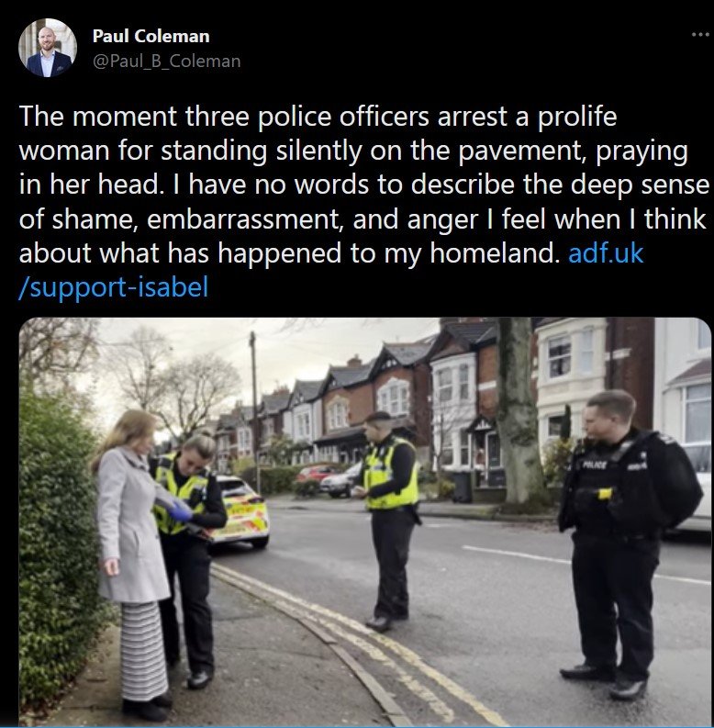This screenshot has width=714, height=728.
Task: Open the three-dot more options menu
Action: [700, 34]
